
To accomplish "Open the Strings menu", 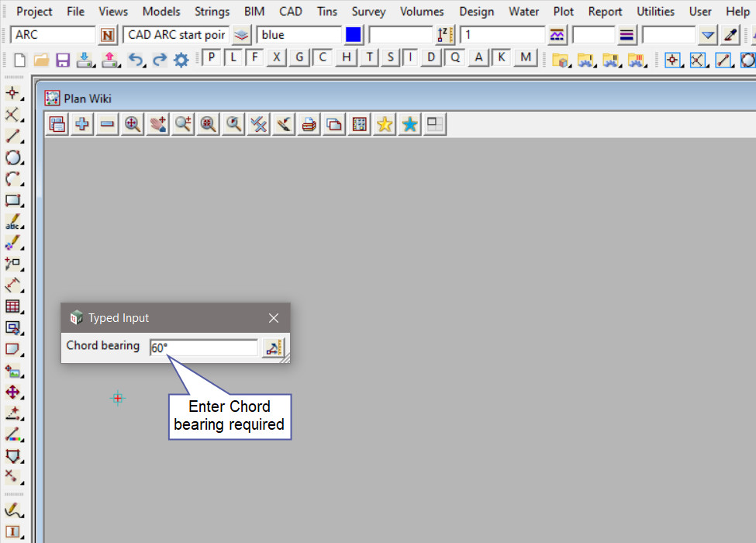I will pos(212,12).
